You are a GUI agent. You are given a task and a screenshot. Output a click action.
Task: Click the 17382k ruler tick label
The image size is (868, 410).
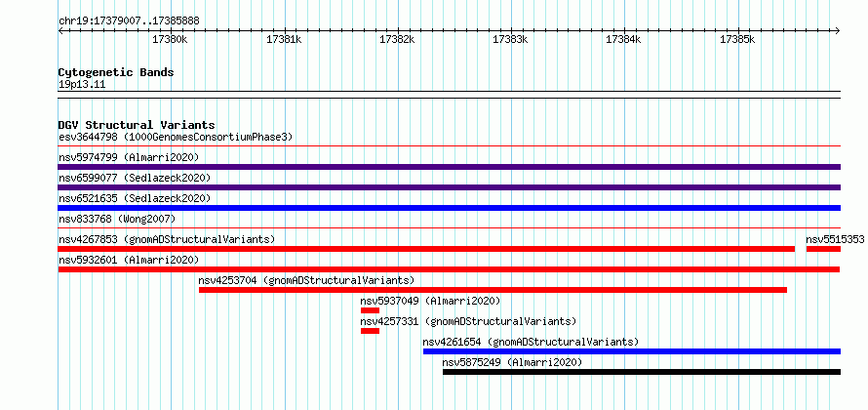point(397,39)
